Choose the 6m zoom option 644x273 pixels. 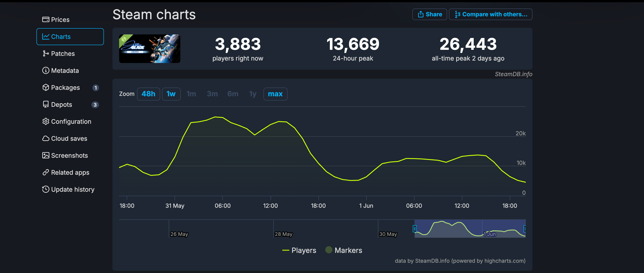tap(233, 94)
